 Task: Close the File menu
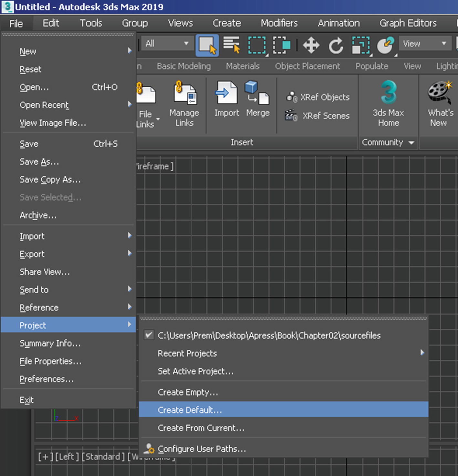click(x=16, y=24)
